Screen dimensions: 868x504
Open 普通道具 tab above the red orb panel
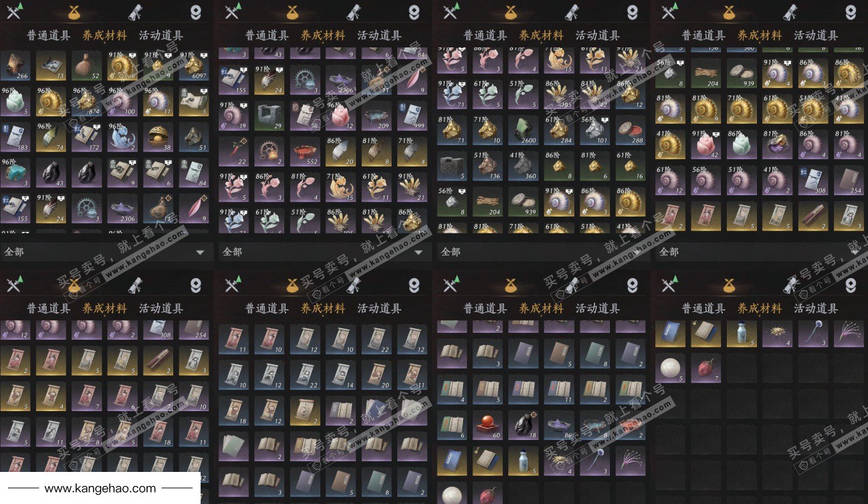(x=485, y=308)
